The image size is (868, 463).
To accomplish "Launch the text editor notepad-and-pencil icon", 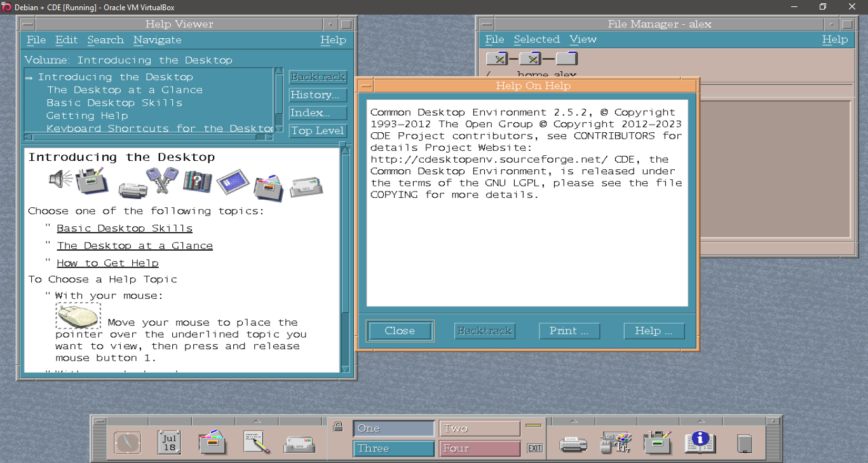I will (x=256, y=442).
